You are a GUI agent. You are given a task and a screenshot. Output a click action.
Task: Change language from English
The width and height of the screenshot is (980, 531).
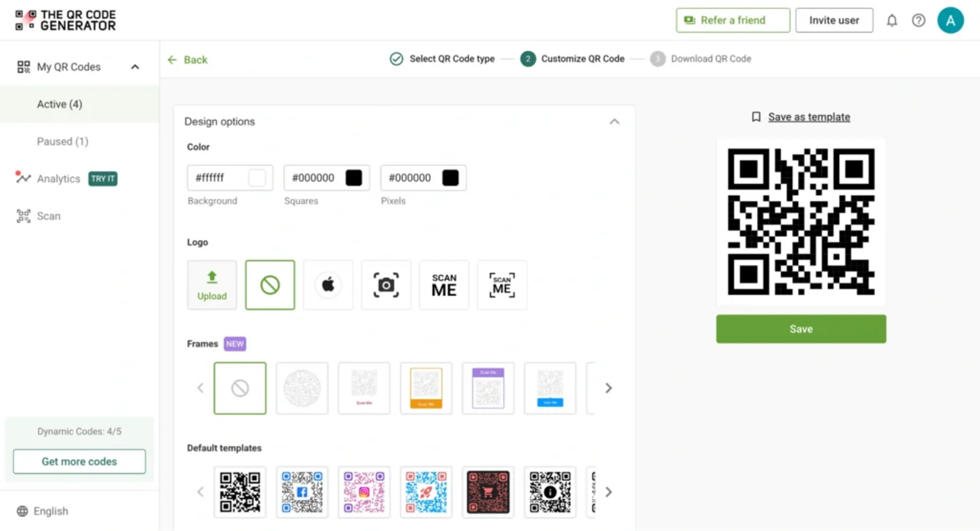51,511
